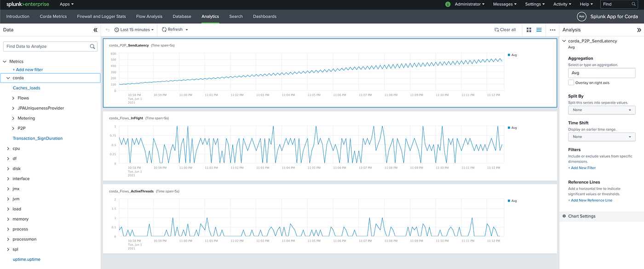The width and height of the screenshot is (644, 269).
Task: Expand the disk metrics node
Action: 8,169
